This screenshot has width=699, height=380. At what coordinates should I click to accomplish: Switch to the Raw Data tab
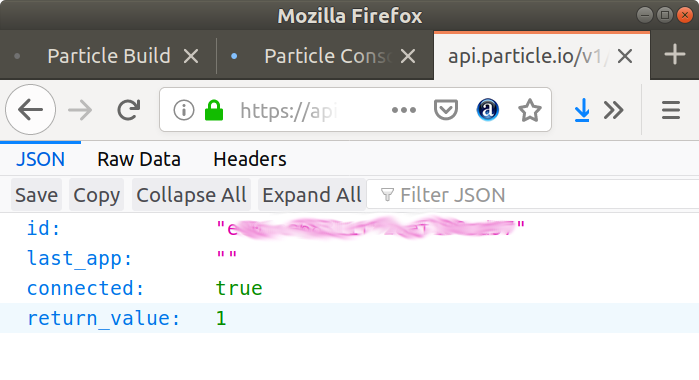pos(139,159)
